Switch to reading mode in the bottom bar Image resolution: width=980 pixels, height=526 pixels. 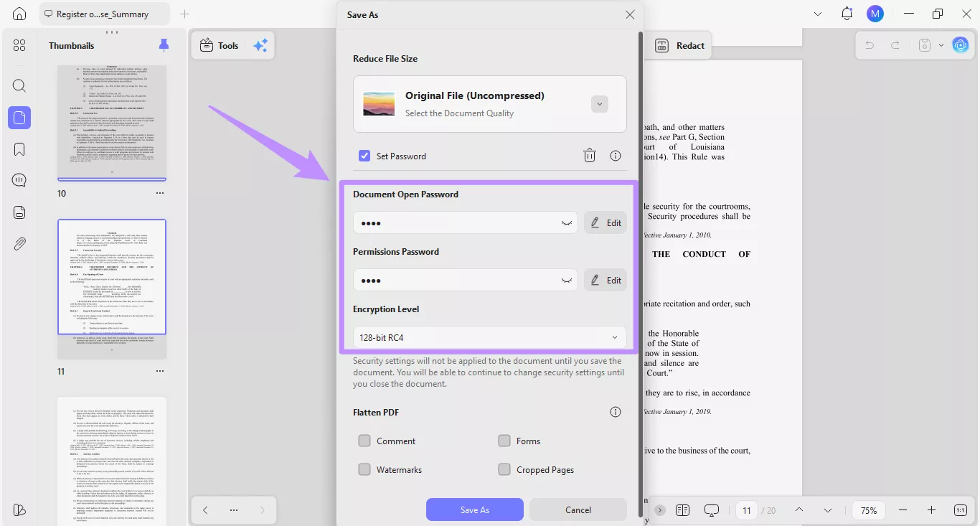point(682,510)
